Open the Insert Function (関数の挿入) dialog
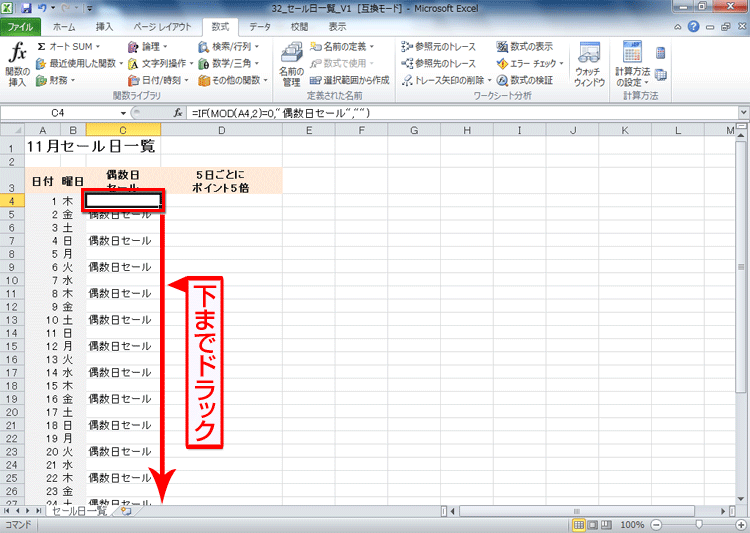750x533 pixels. tap(17, 64)
